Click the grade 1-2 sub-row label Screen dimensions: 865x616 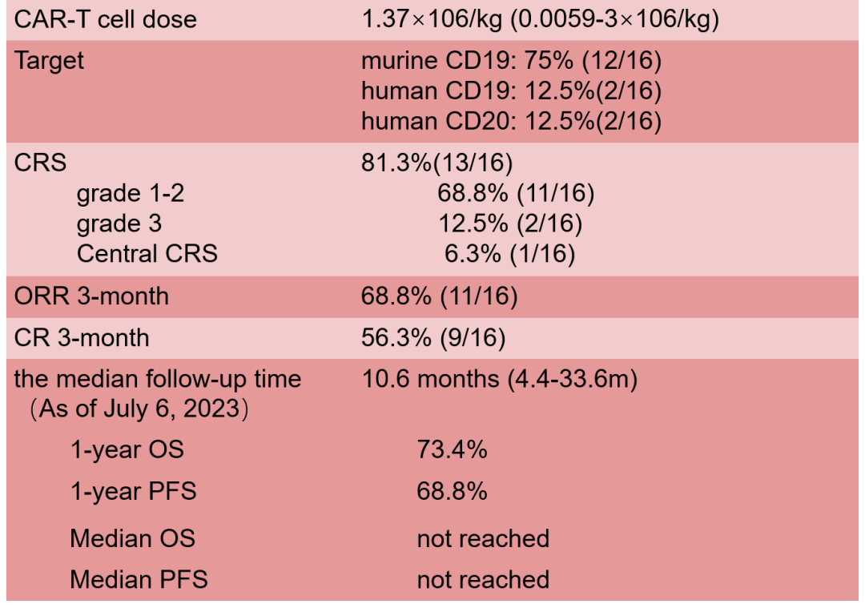coord(135,193)
